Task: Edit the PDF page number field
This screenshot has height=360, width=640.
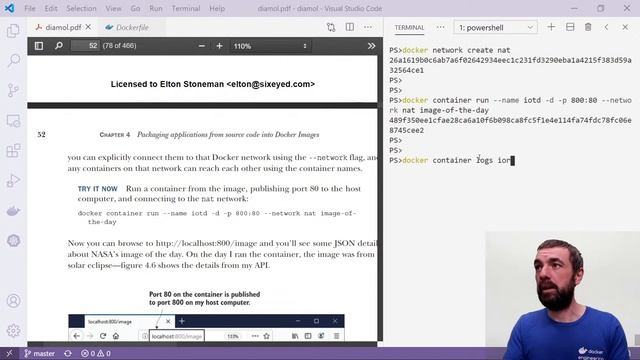Action: 85,46
